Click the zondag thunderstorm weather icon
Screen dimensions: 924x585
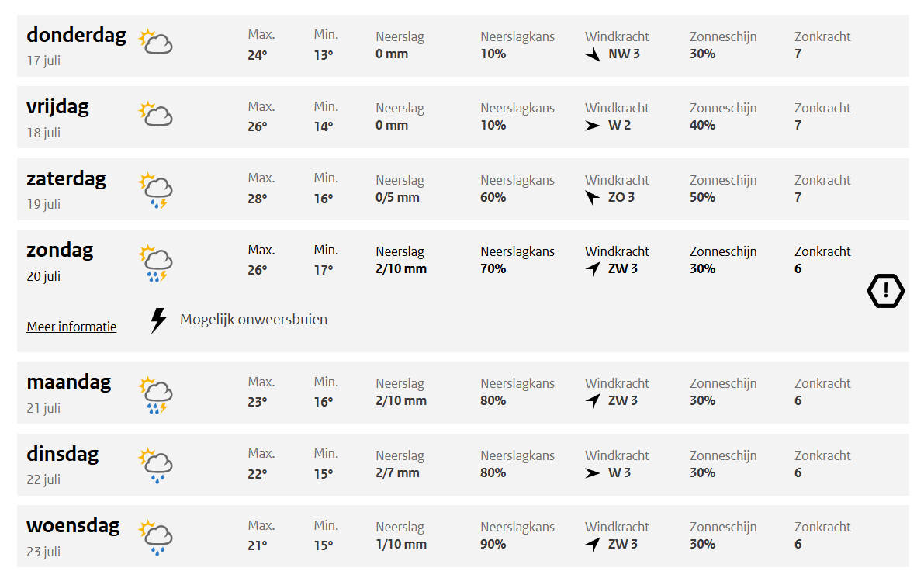pos(155,263)
